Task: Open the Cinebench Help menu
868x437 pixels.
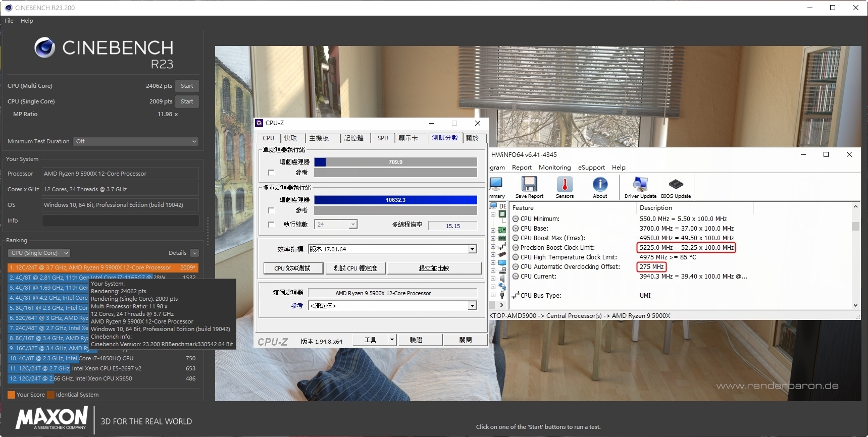Action: (27, 21)
